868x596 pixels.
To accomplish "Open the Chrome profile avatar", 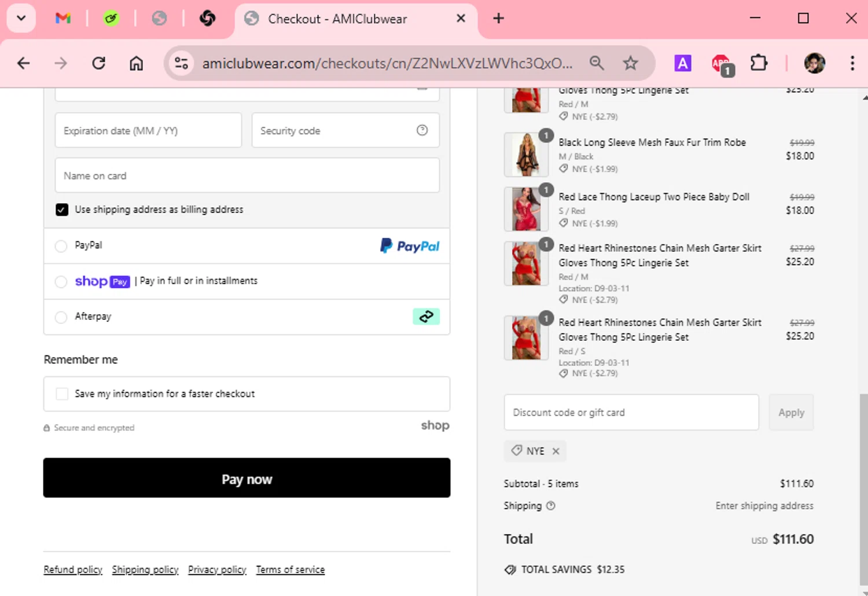I will [815, 63].
